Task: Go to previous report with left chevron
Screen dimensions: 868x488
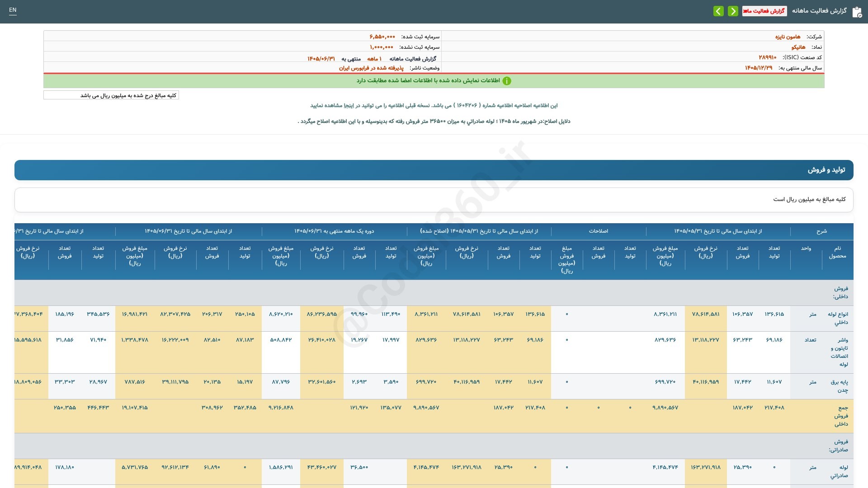Action: 718,11
